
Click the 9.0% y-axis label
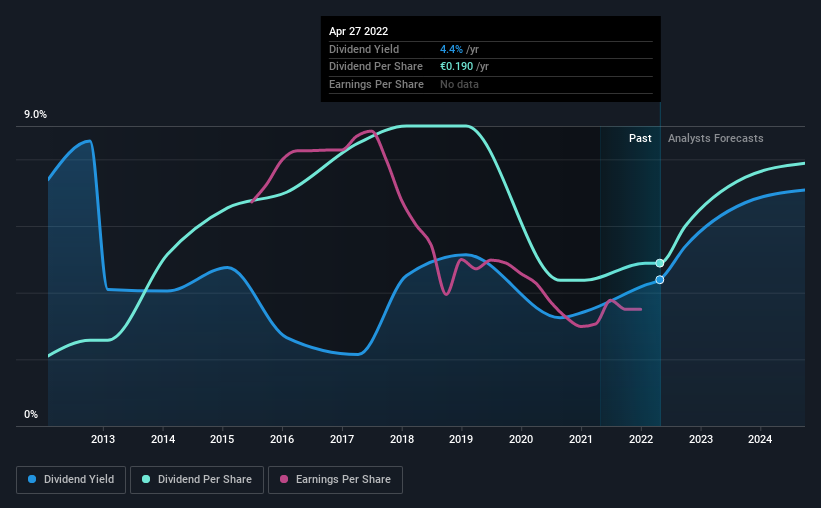(x=35, y=114)
